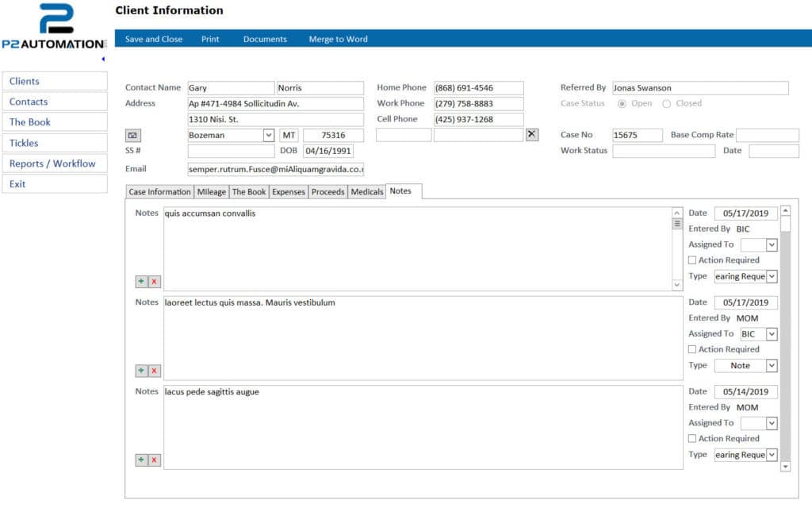
Task: Delete the first note with red X icon
Action: (155, 282)
